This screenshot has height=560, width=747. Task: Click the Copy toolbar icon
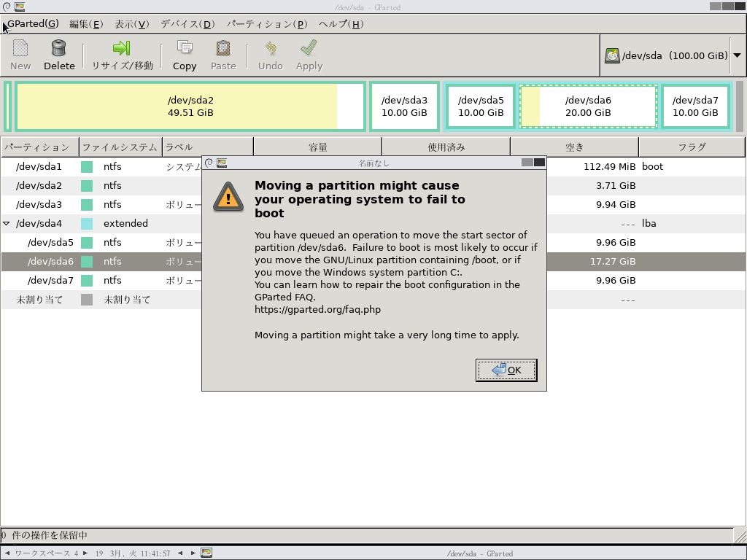coord(185,48)
